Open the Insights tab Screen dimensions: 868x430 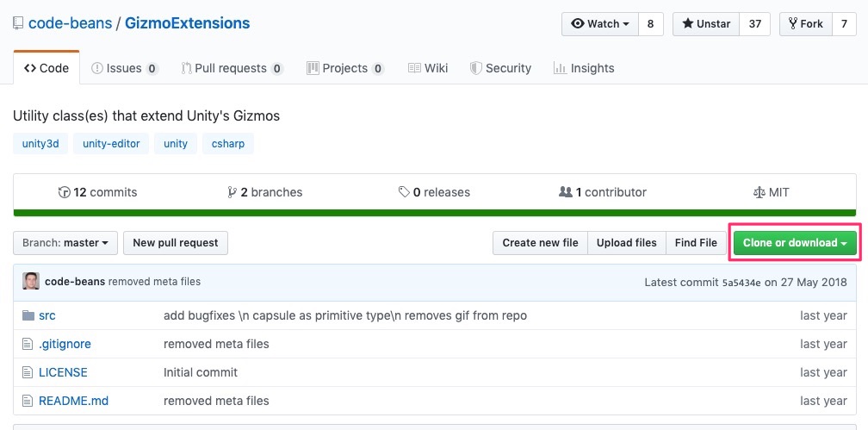[584, 68]
